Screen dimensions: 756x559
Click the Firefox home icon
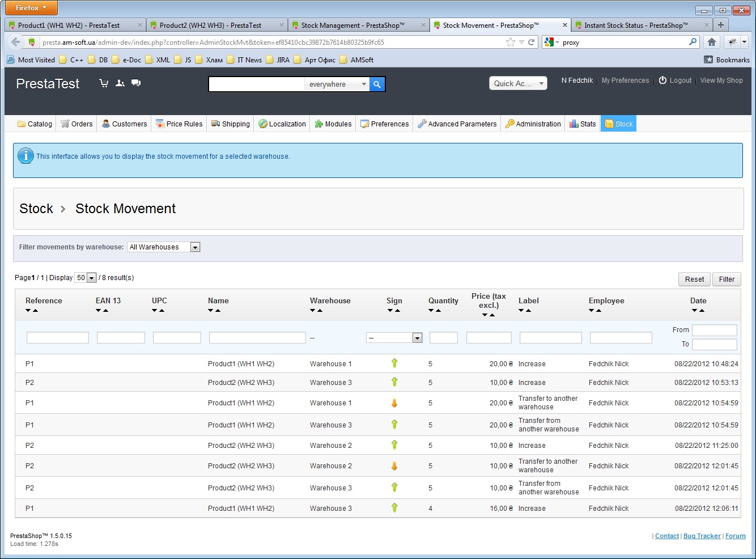coord(712,42)
